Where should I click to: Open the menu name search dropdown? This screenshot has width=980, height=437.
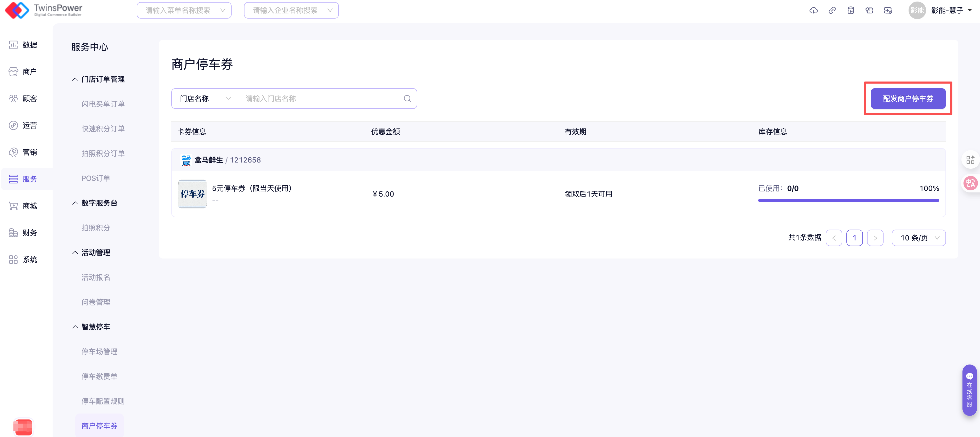tap(184, 10)
